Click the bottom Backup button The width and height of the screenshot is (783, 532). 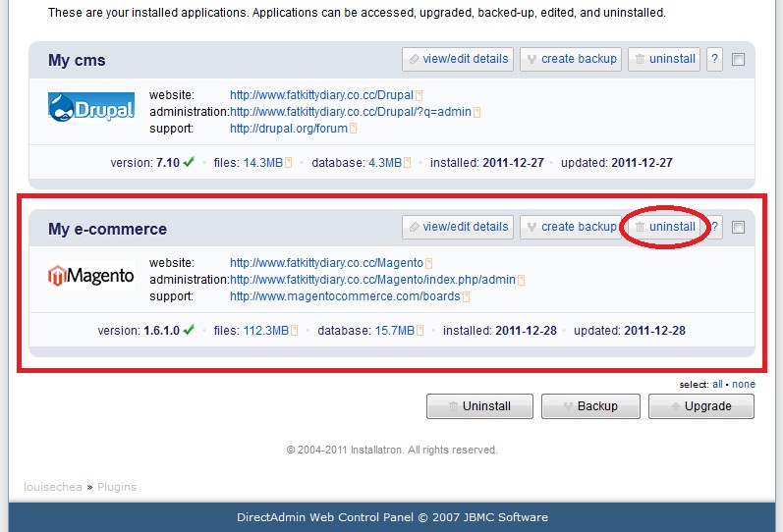(x=590, y=406)
